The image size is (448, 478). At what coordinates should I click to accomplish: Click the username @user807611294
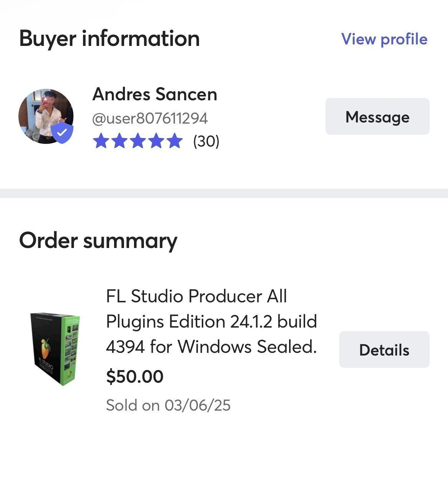[150, 118]
